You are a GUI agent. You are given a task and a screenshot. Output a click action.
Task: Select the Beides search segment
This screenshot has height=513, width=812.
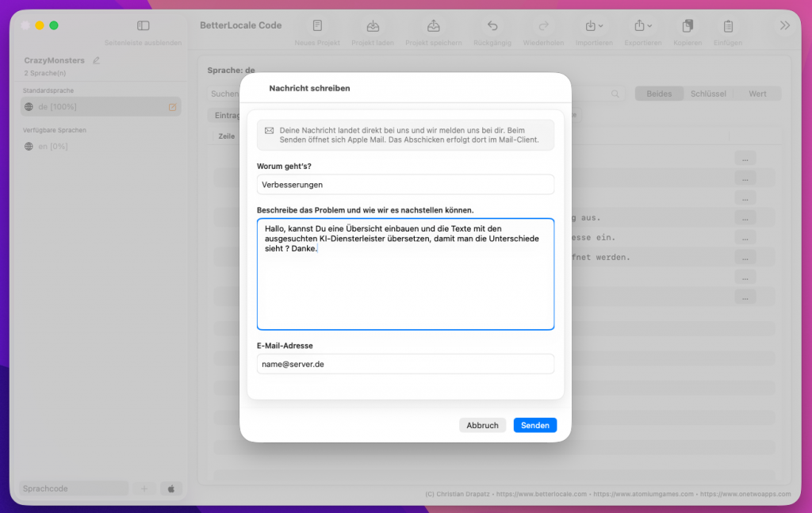[659, 94]
